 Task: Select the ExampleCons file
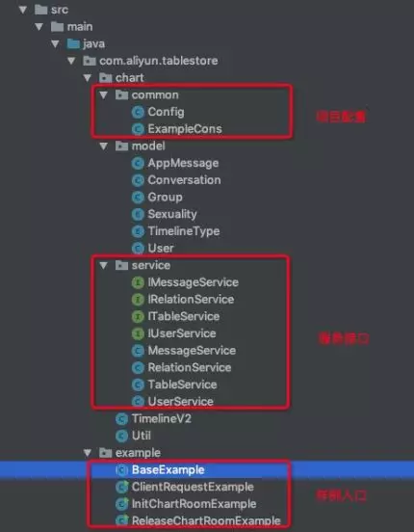[185, 129]
